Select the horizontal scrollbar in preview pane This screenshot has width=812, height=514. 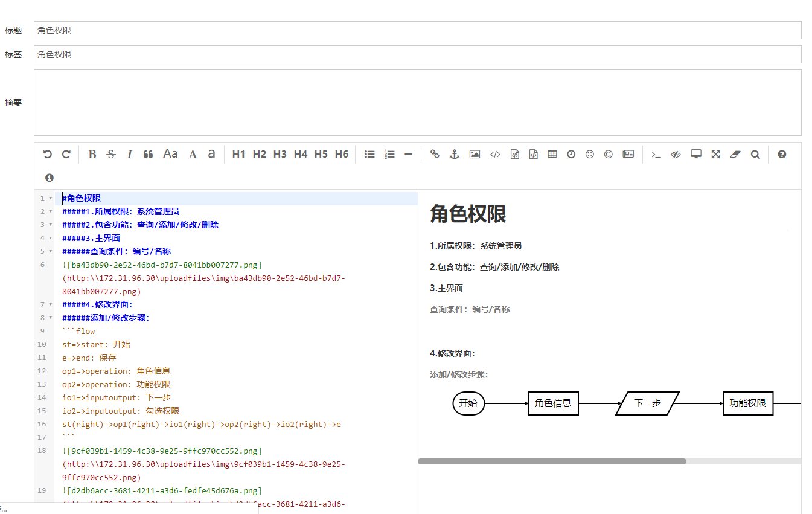point(552,461)
